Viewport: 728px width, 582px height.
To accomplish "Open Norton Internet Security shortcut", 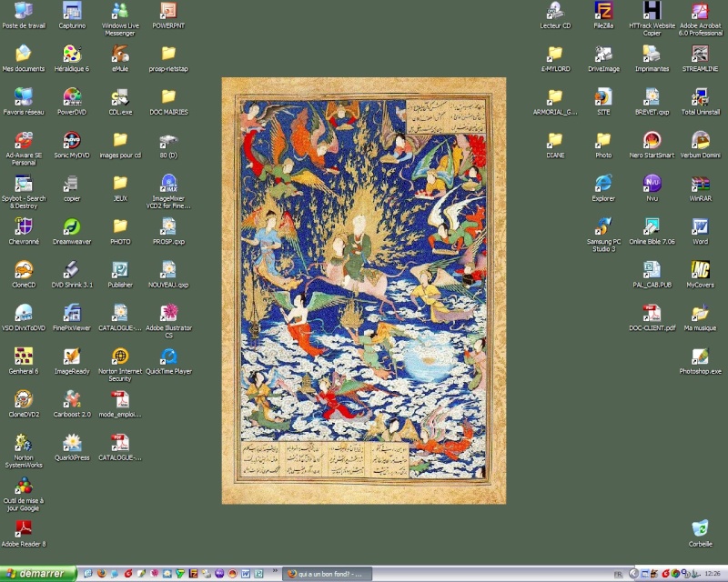I will click(x=120, y=364).
